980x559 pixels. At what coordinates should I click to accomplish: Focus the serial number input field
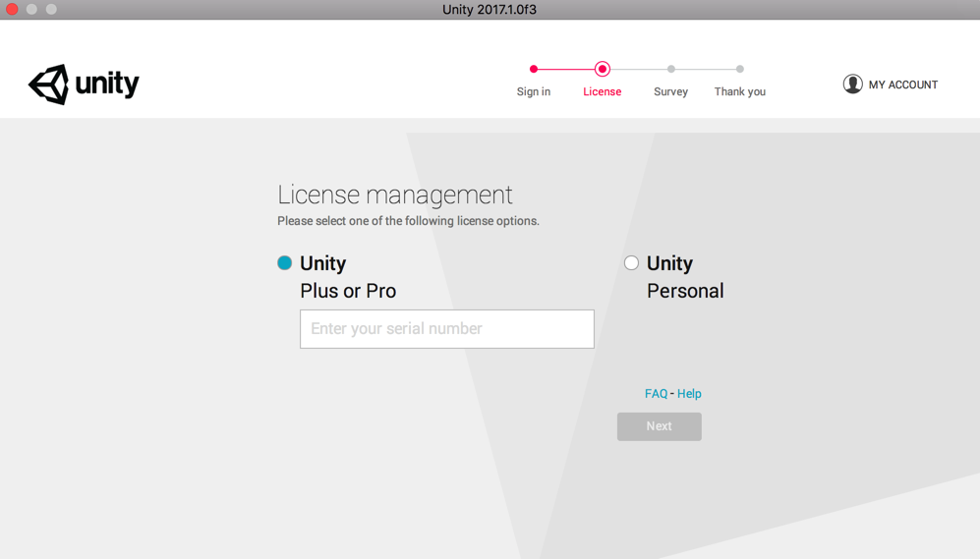[x=447, y=329]
